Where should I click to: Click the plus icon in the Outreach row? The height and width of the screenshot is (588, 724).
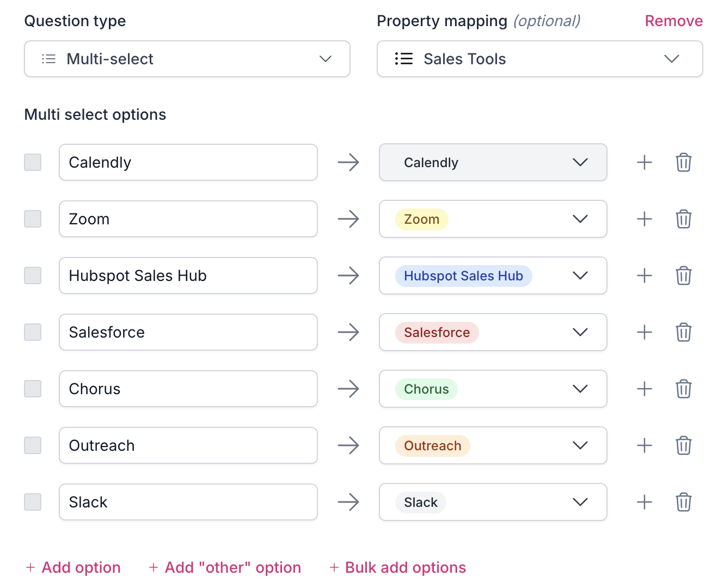tap(645, 445)
